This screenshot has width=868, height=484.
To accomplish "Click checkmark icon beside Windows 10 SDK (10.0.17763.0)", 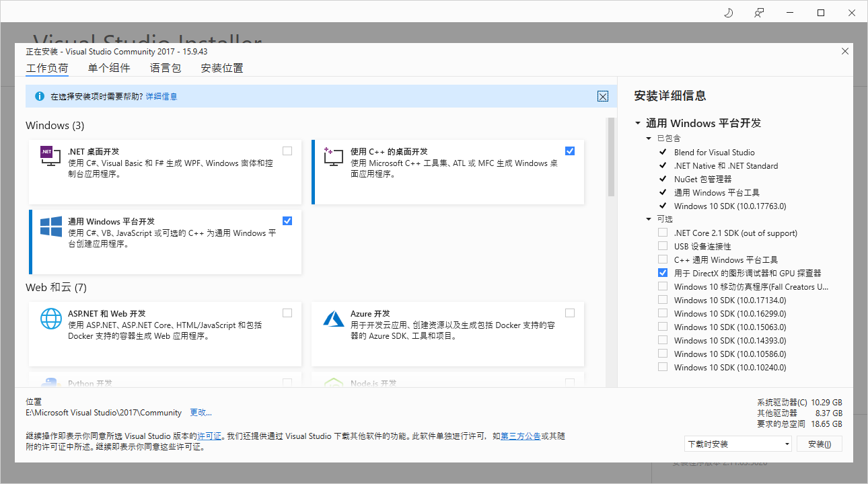I will click(x=663, y=206).
